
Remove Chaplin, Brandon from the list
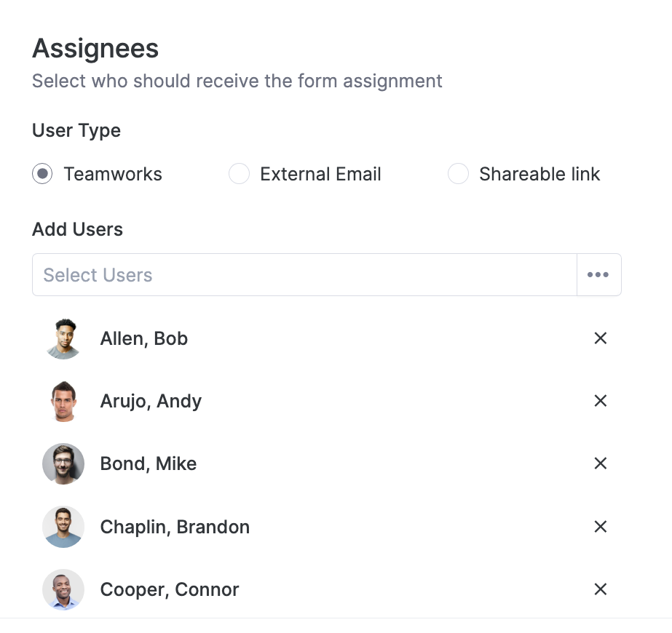pyautogui.click(x=600, y=527)
